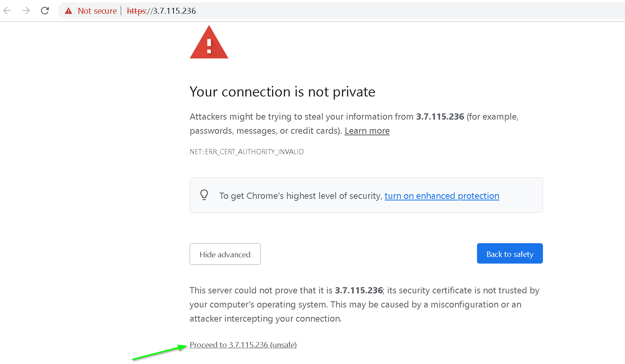625x364 pixels.
Task: Follow turn on enhanced protection link
Action: [442, 196]
